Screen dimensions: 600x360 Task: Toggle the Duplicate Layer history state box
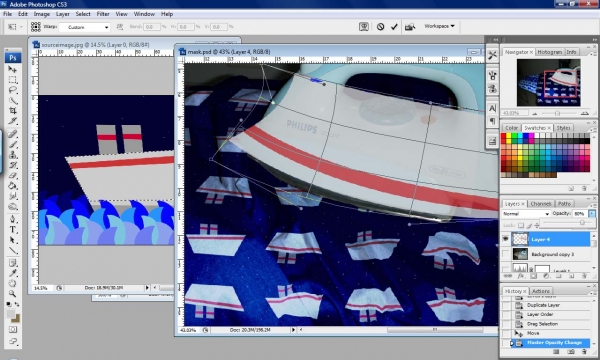(x=506, y=305)
